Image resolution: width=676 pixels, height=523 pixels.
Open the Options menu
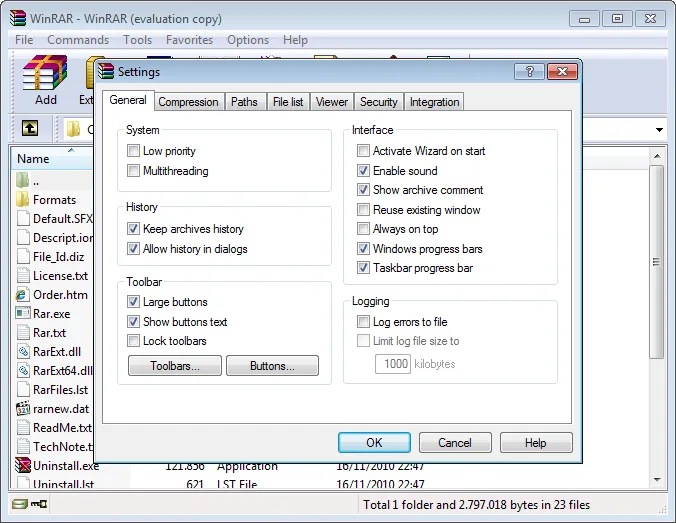248,40
